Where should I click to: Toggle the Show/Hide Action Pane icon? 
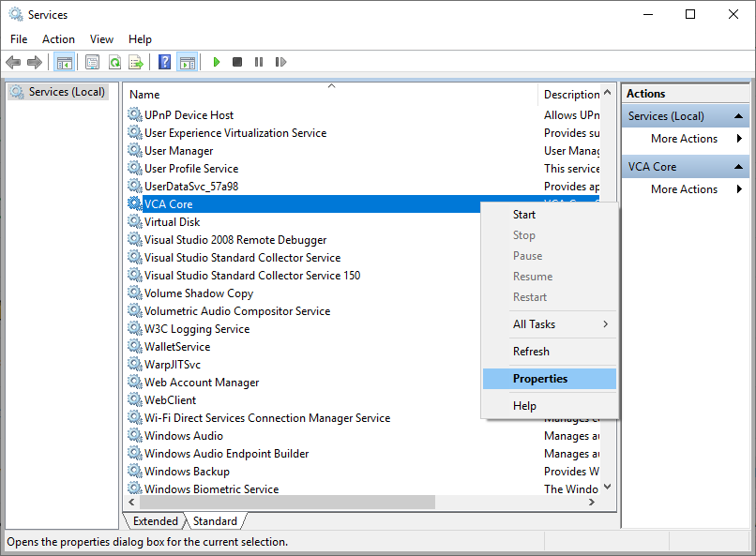click(x=188, y=62)
